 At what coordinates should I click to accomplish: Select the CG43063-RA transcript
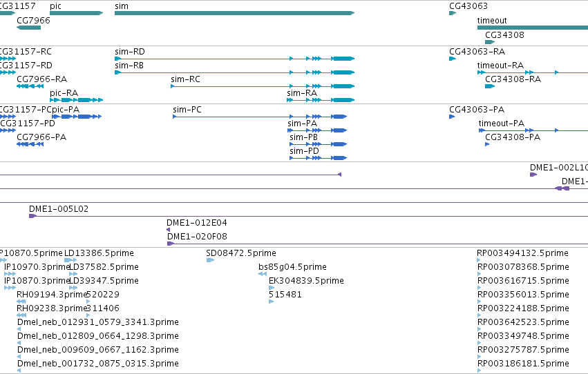tap(453, 59)
